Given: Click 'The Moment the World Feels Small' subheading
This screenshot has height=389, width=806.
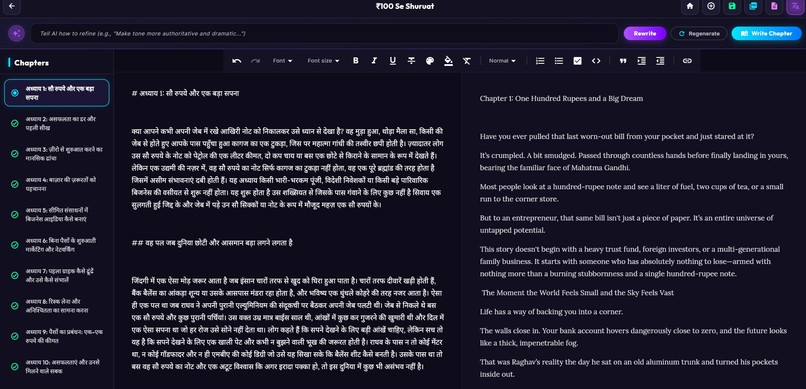Looking at the screenshot, I should 578,292.
